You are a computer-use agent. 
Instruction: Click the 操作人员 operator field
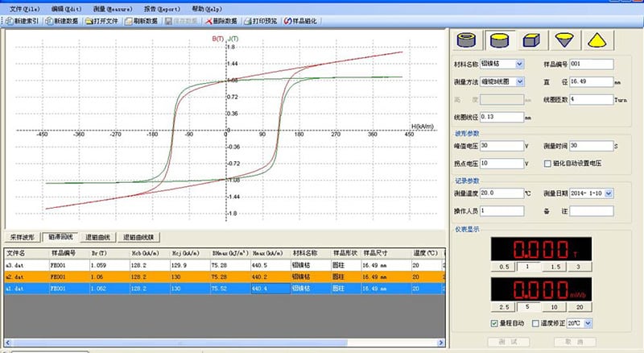502,211
